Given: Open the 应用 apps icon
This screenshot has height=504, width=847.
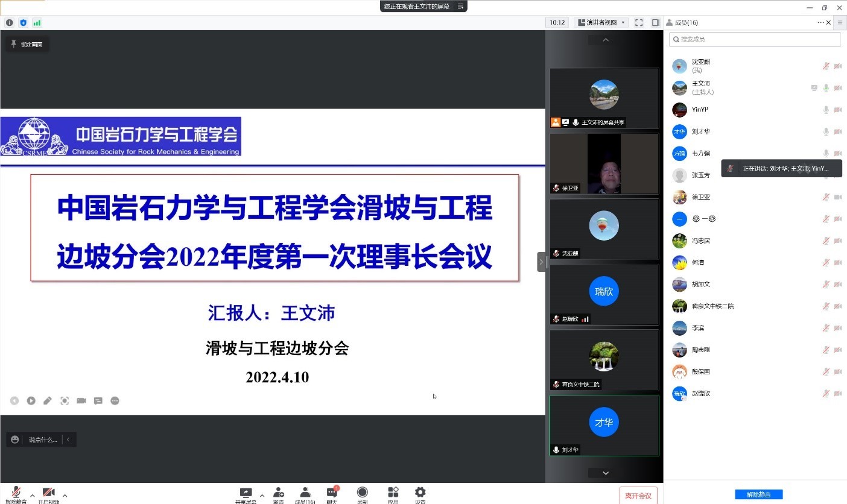Looking at the screenshot, I should click(393, 494).
